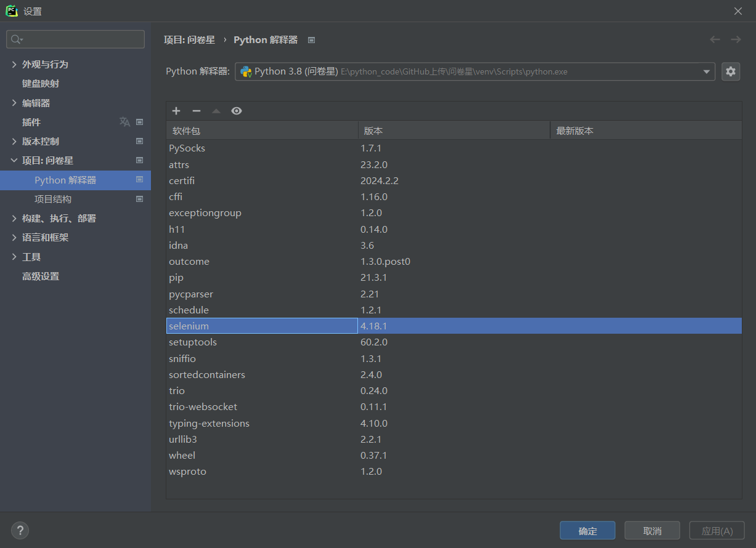Click the PyCharm logo in the title bar
Viewport: 756px width, 548px height.
click(12, 10)
